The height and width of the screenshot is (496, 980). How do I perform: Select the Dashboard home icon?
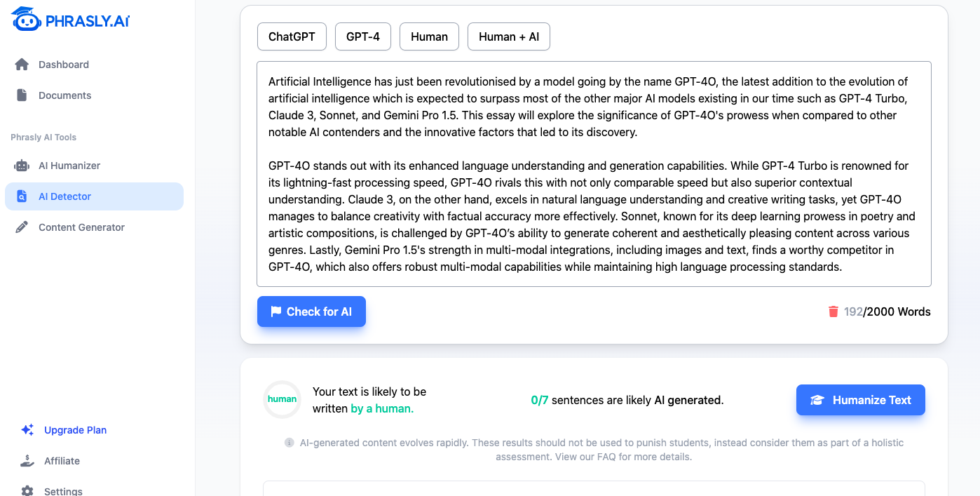coord(21,64)
